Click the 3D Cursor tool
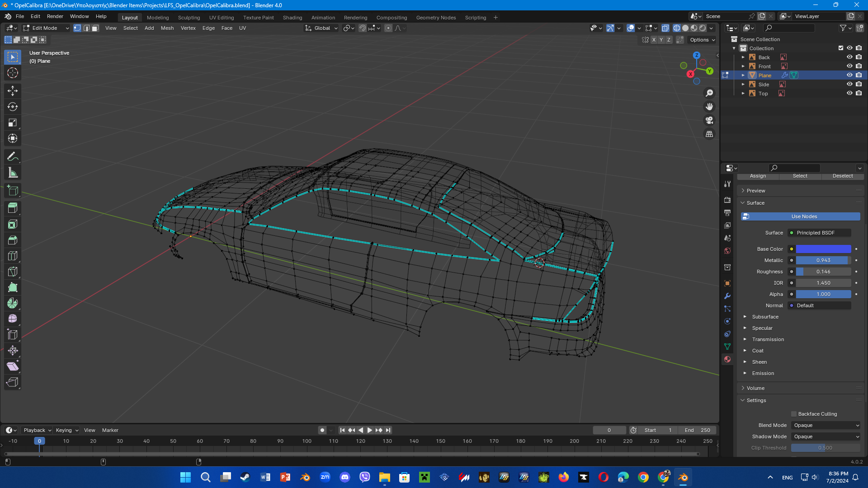This screenshot has width=868, height=488. (13, 73)
